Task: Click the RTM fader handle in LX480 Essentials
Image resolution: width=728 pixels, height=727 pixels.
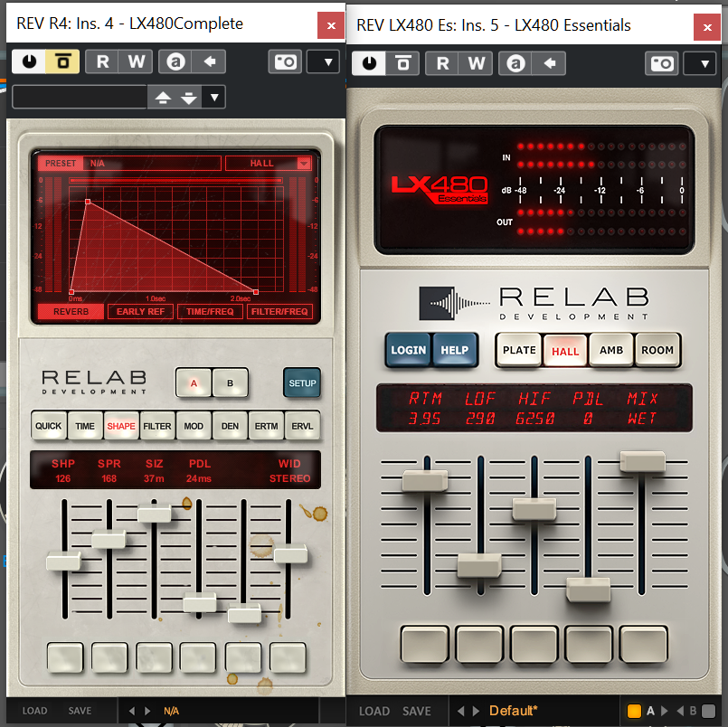Action: point(425,480)
